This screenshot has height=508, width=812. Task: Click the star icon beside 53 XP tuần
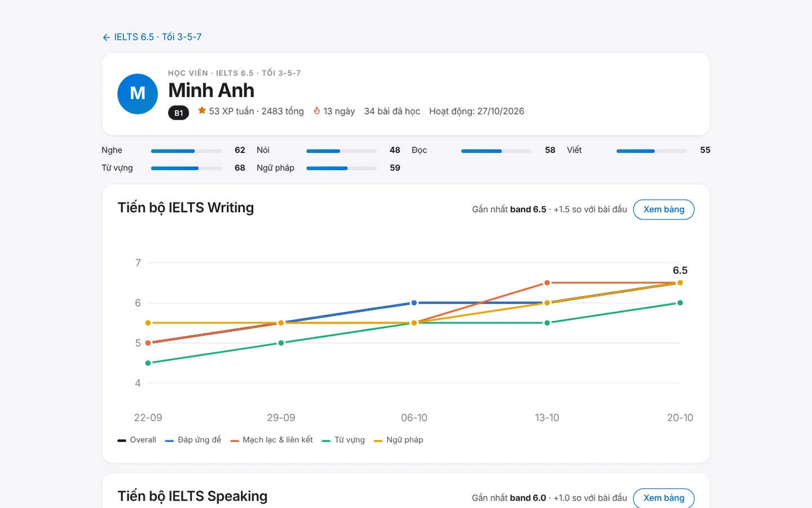click(202, 111)
